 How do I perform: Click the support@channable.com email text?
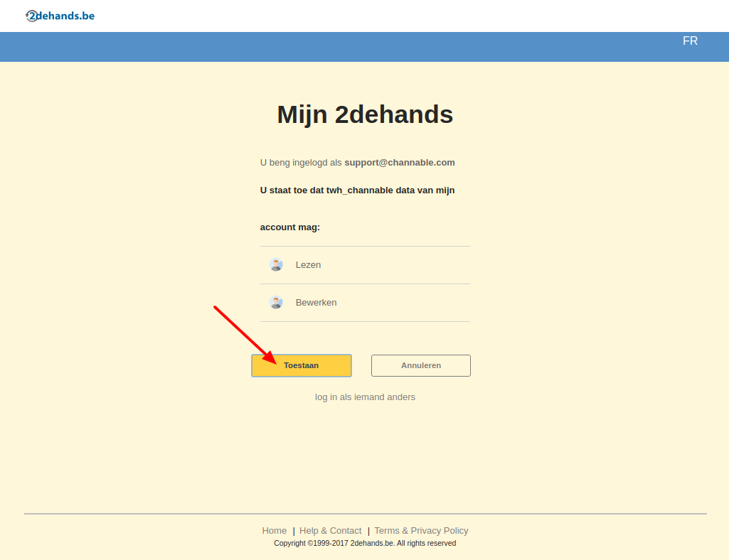click(x=400, y=163)
